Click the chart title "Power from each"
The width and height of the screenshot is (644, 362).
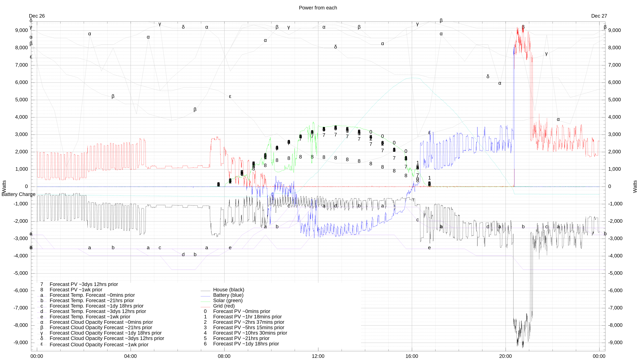click(318, 8)
